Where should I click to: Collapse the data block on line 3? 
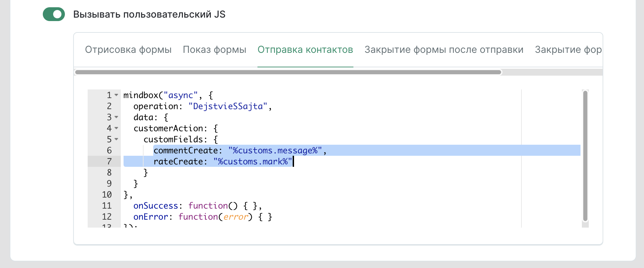point(116,117)
